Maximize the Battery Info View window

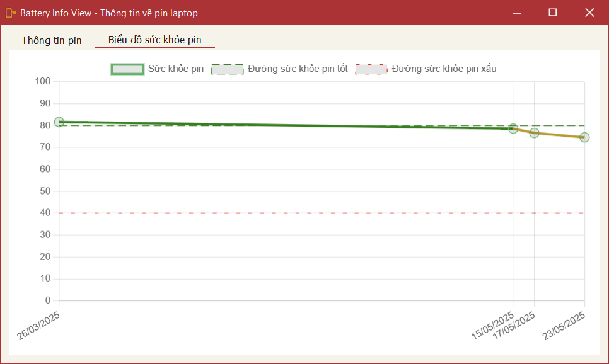(553, 13)
